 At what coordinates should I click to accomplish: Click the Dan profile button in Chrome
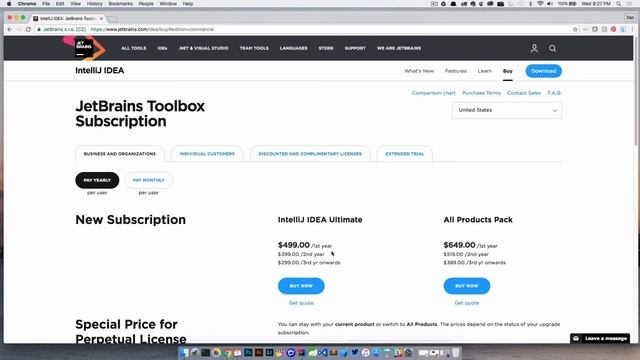coord(630,18)
